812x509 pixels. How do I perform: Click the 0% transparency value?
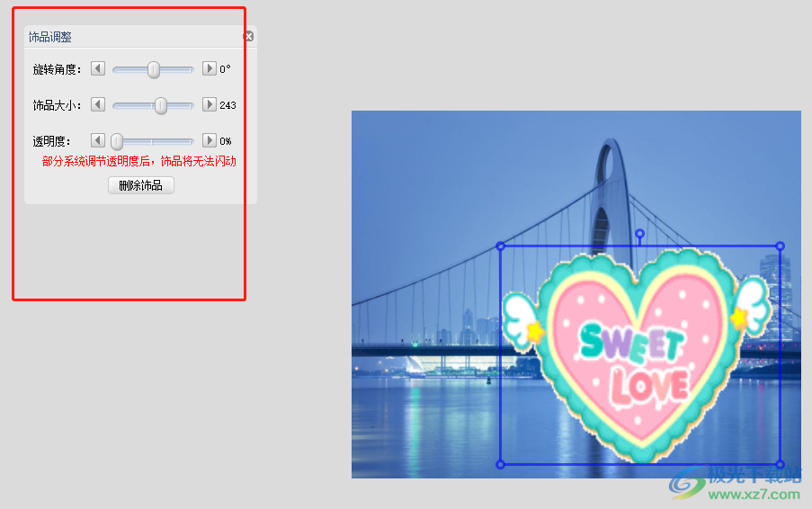tap(226, 141)
